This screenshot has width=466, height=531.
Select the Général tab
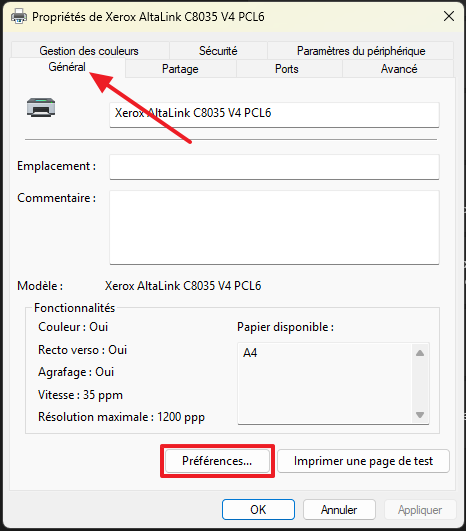pyautogui.click(x=67, y=67)
